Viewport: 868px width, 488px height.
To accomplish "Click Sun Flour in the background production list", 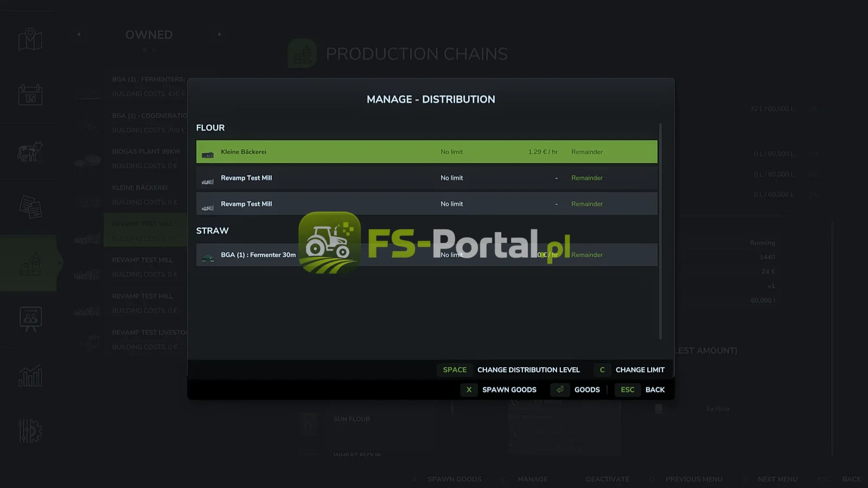I will tap(352, 419).
